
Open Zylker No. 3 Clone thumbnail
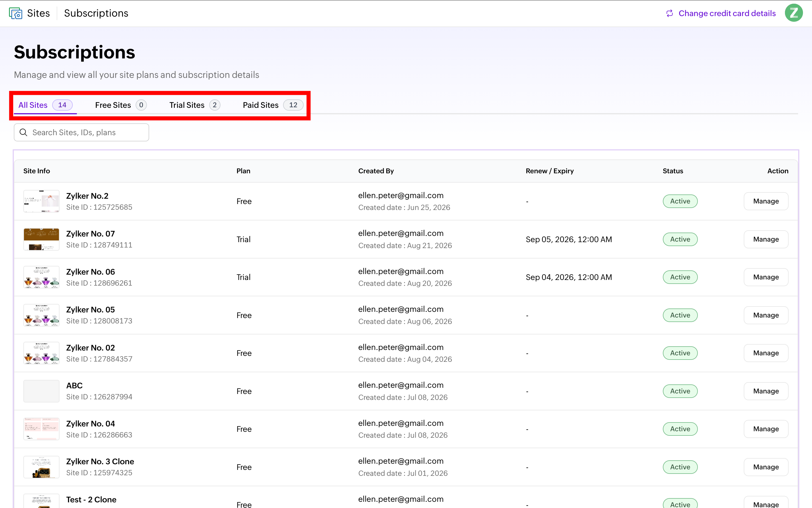(41, 467)
